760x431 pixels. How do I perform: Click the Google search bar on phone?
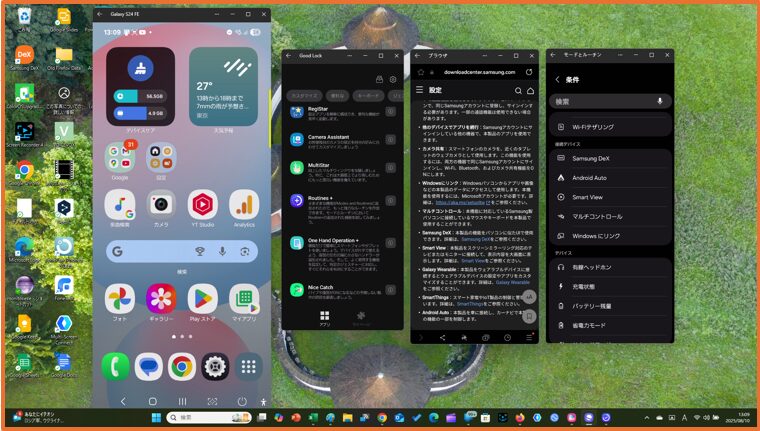[x=182, y=251]
